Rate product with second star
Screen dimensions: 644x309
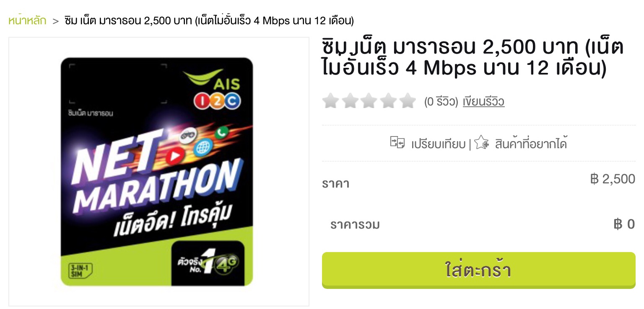[350, 101]
